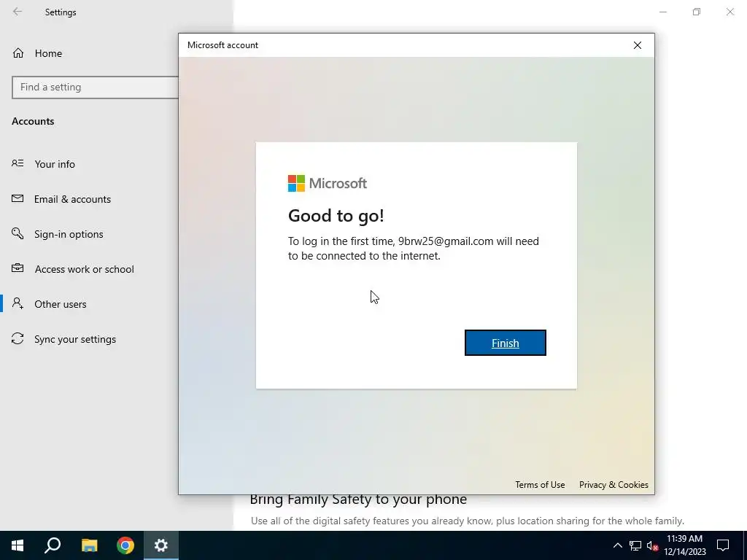The width and height of the screenshot is (747, 560).
Task: Click the 9brw25@gmail.com email text
Action: [446, 241]
